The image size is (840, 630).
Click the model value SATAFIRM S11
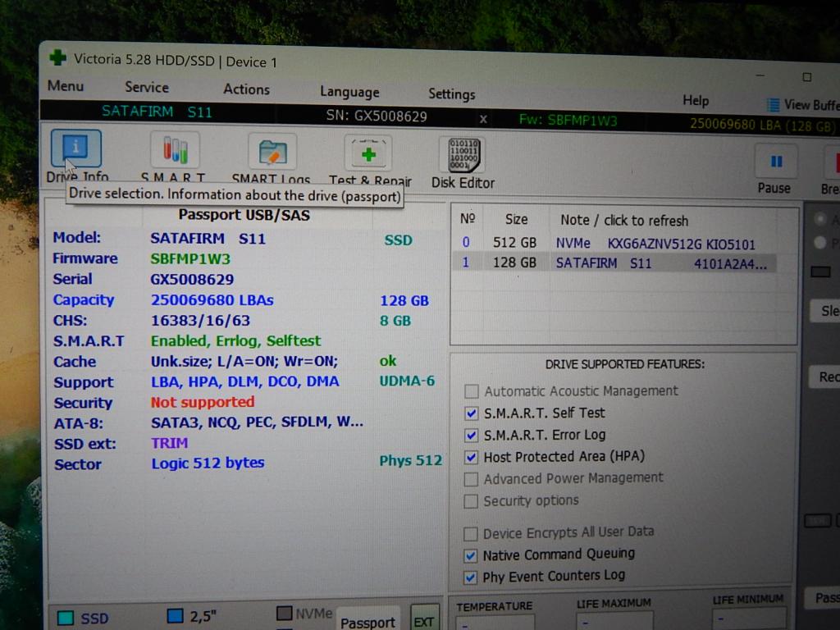208,238
